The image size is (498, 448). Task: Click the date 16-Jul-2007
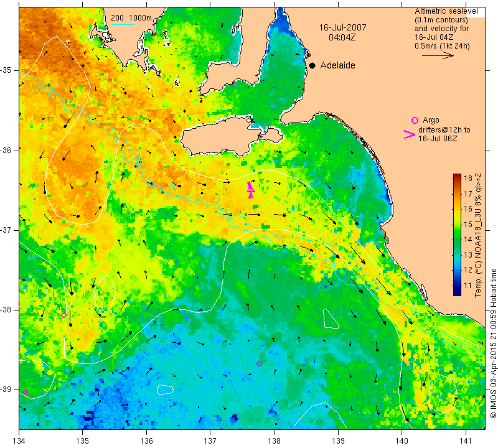(x=343, y=27)
